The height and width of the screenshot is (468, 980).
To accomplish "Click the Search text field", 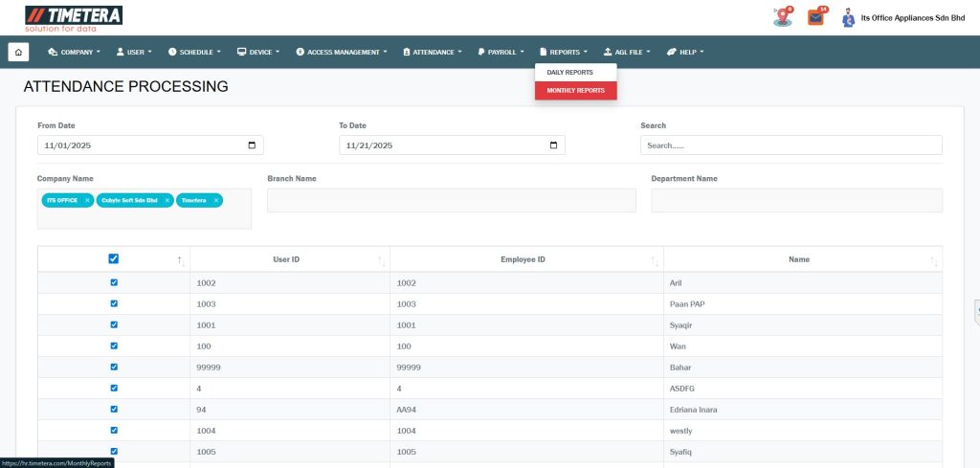I will point(791,145).
